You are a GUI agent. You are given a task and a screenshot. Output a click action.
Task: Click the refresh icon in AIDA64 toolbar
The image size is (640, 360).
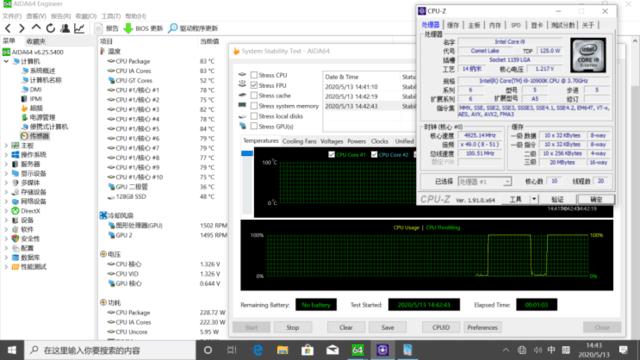[x=50, y=28]
